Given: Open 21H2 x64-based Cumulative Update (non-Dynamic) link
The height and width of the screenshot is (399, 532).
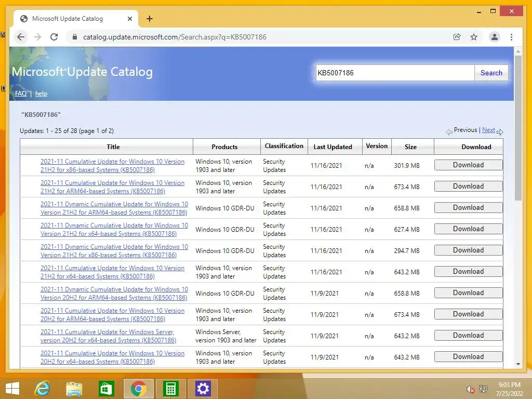Looking at the screenshot, I should [112, 272].
